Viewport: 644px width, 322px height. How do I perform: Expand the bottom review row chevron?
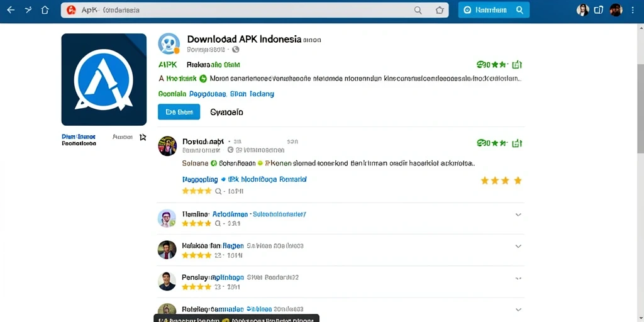pos(518,309)
